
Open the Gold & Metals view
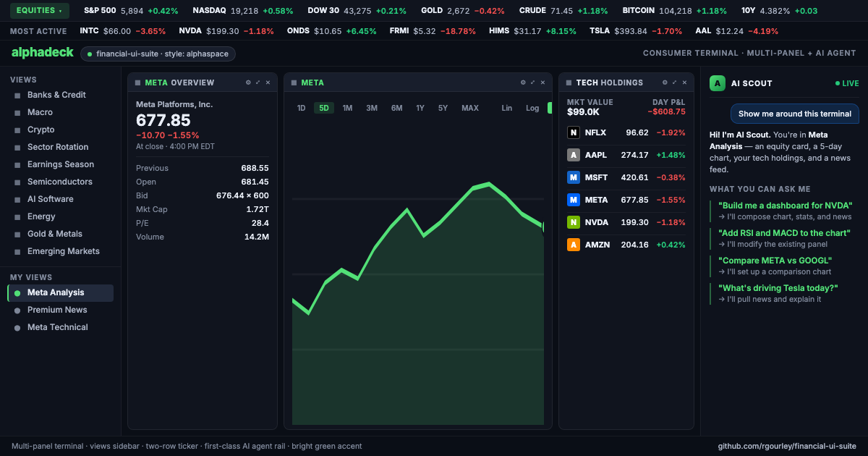(60, 234)
